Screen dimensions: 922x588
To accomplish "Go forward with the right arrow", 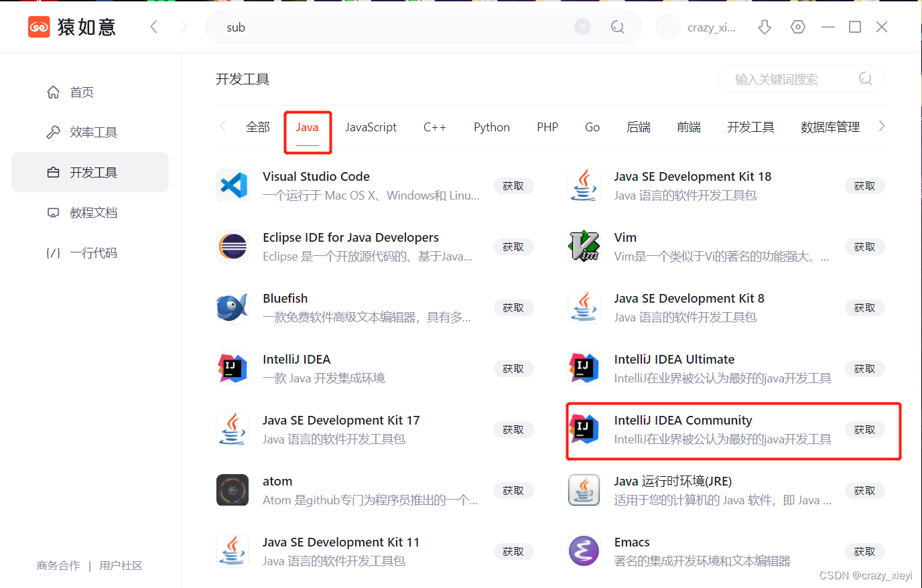I will pyautogui.click(x=184, y=27).
